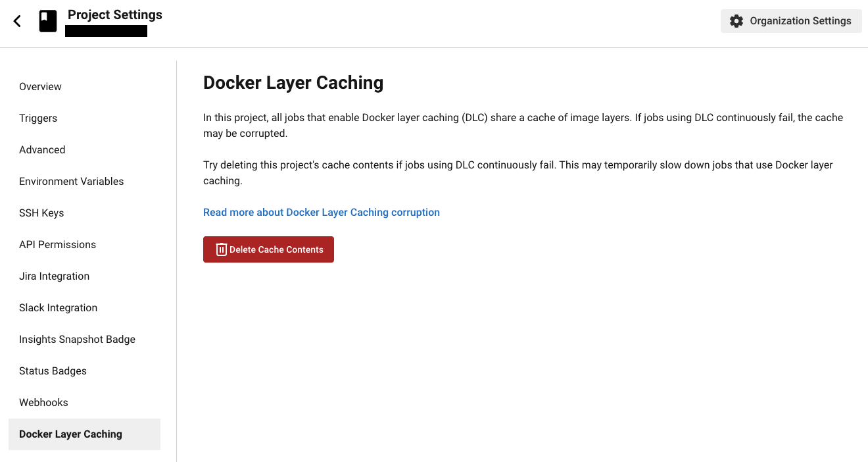This screenshot has height=462, width=868.
Task: Go to Triggers settings
Action: click(38, 118)
